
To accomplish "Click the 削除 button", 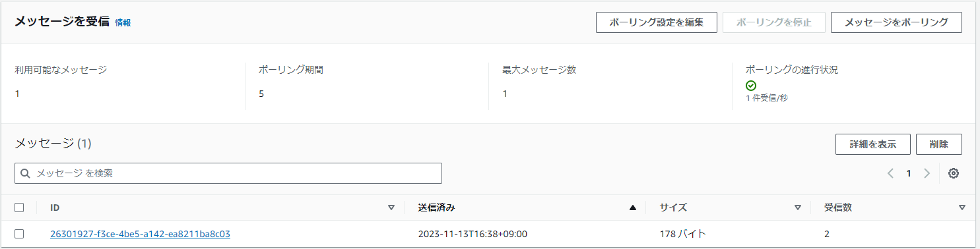I will point(939,144).
